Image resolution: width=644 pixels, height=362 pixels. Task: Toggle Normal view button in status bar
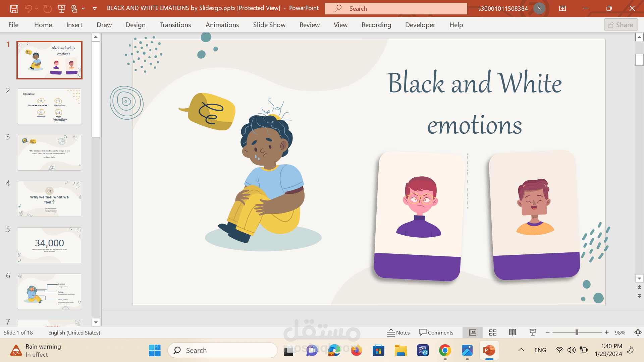coord(472,333)
